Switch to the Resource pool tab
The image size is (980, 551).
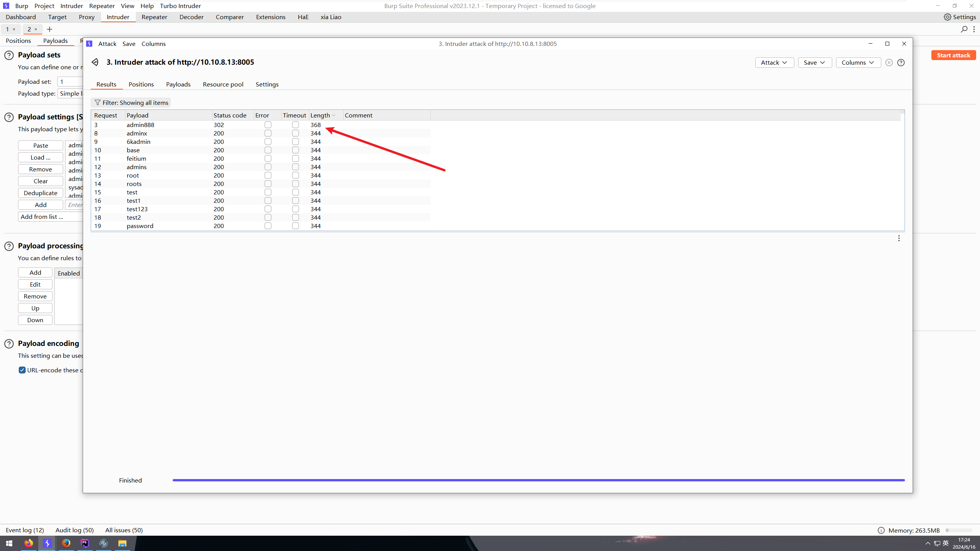(x=223, y=84)
